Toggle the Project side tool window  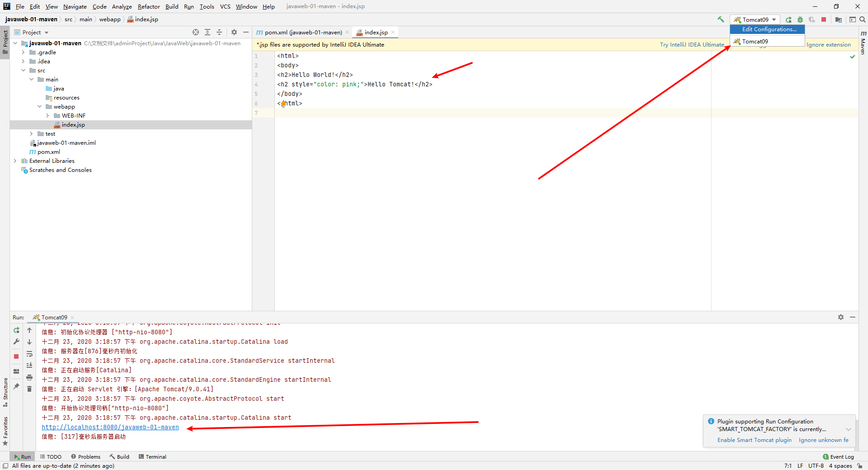click(5, 42)
